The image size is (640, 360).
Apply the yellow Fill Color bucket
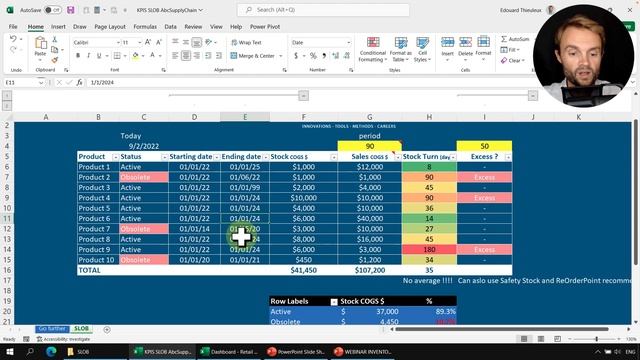[135, 56]
